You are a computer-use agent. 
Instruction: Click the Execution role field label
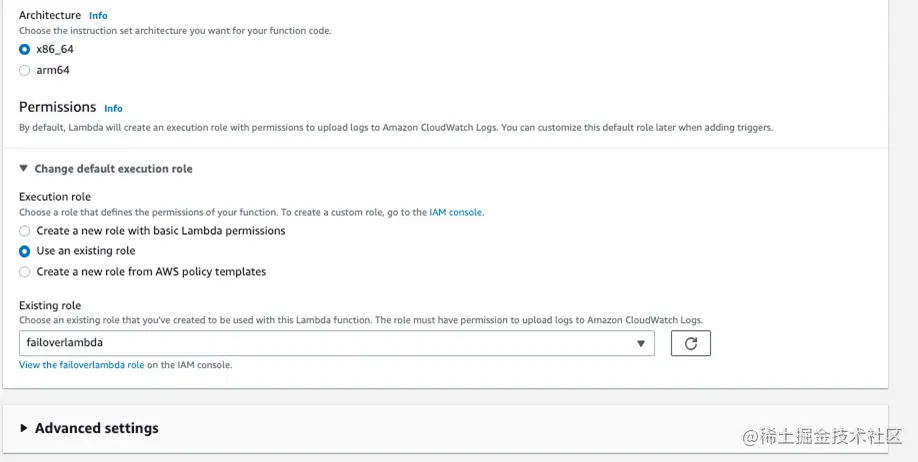55,197
